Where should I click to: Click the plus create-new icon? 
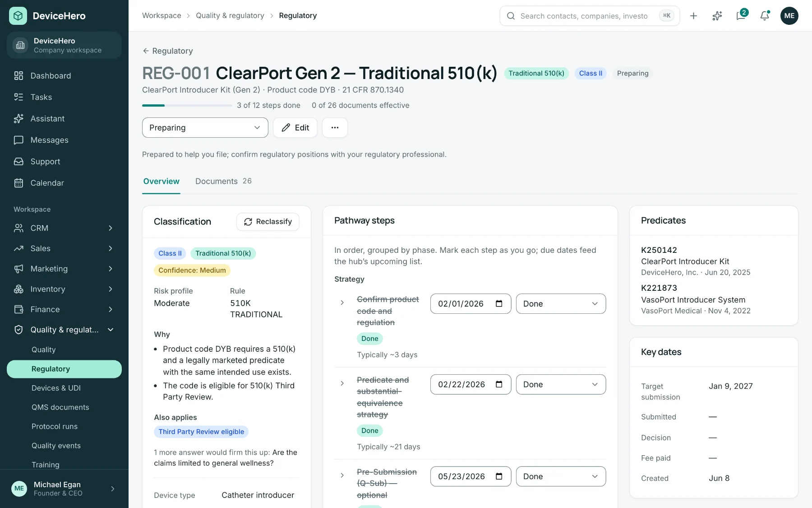click(x=693, y=16)
